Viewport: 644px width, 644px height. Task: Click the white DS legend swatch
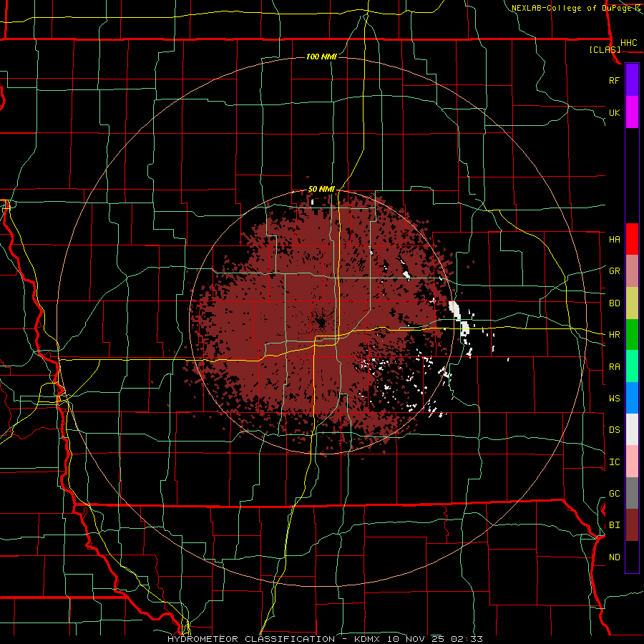coord(632,429)
